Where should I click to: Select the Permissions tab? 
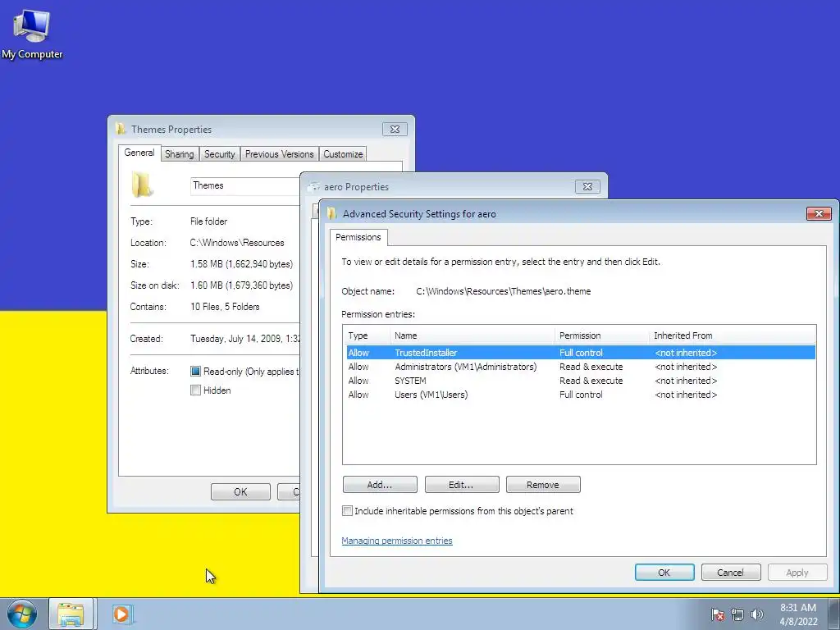coord(358,237)
